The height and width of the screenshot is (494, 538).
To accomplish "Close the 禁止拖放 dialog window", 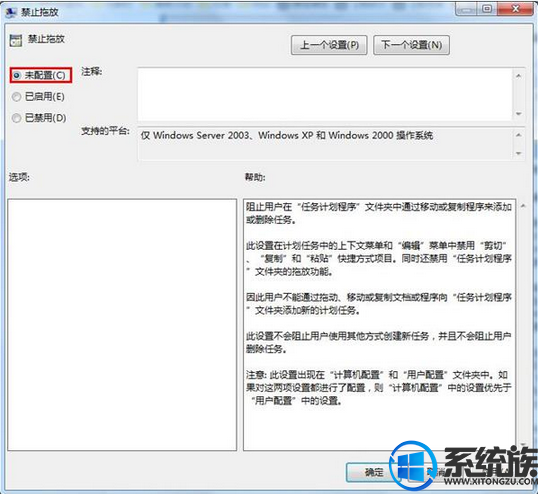I will (x=515, y=9).
